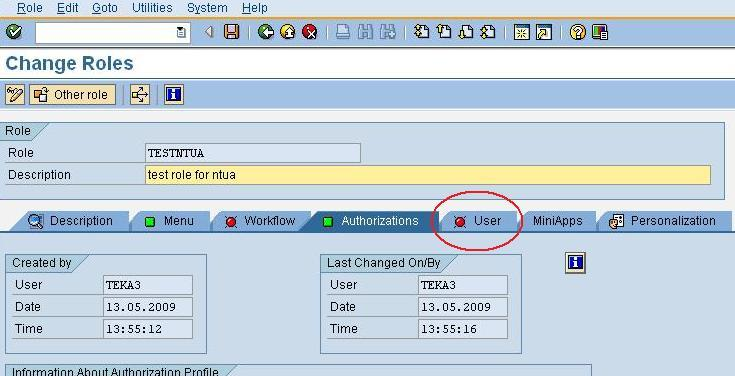Switch to the Description tab
Viewport: 735px width, 376px height.
click(70, 221)
